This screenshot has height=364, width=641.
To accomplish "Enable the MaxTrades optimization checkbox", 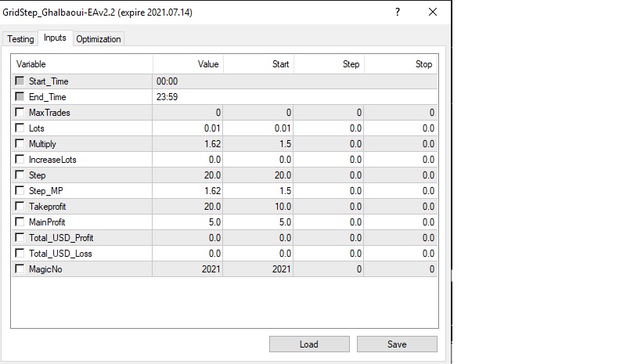I will [20, 113].
